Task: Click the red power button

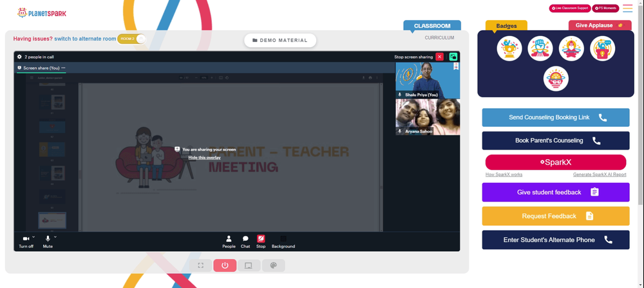Action: [x=225, y=265]
